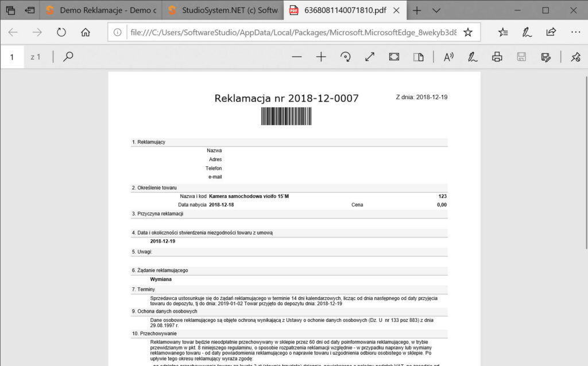Open Settings and more ellipsis menu

pyautogui.click(x=575, y=32)
